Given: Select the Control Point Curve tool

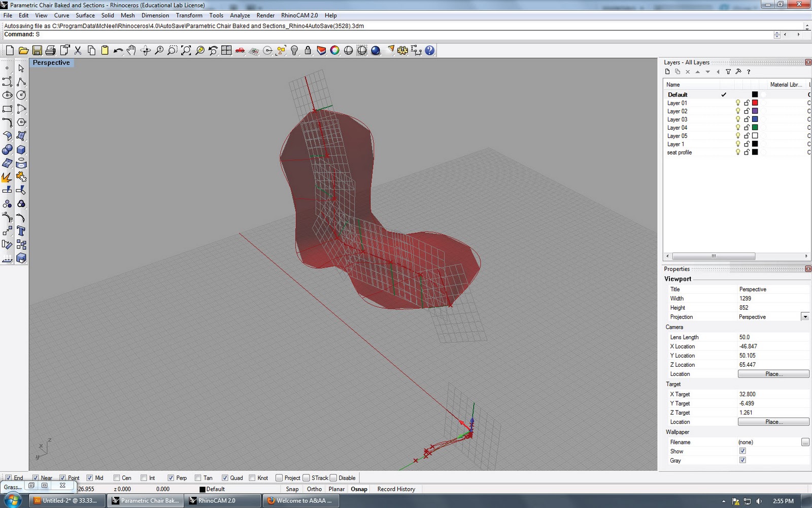Looking at the screenshot, I should click(x=7, y=82).
